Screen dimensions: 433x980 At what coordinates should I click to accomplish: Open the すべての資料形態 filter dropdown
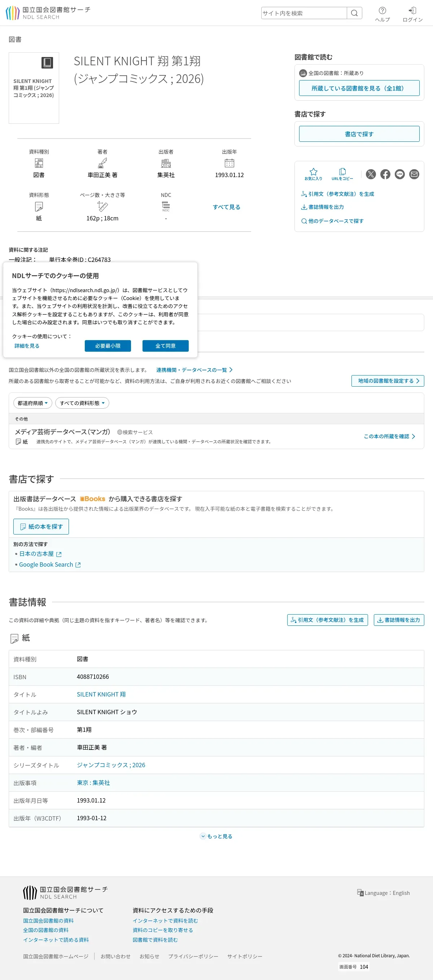[x=82, y=403]
